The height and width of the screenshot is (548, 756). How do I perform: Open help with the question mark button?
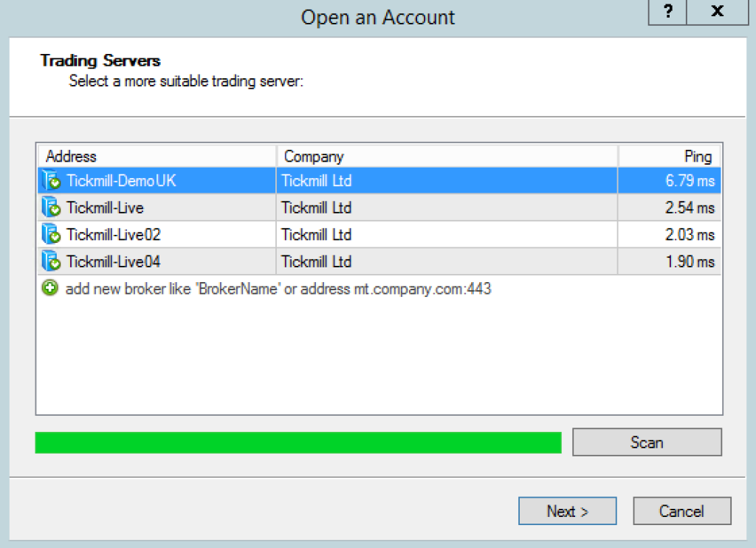point(667,12)
